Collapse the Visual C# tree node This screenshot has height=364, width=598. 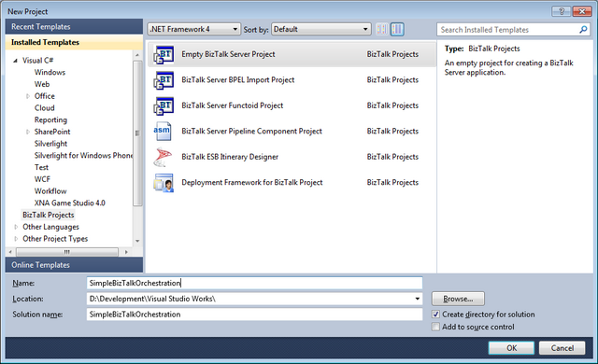point(15,61)
